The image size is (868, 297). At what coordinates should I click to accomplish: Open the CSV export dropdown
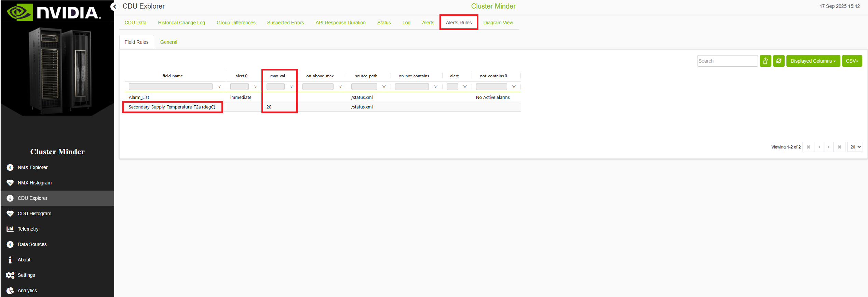point(852,61)
